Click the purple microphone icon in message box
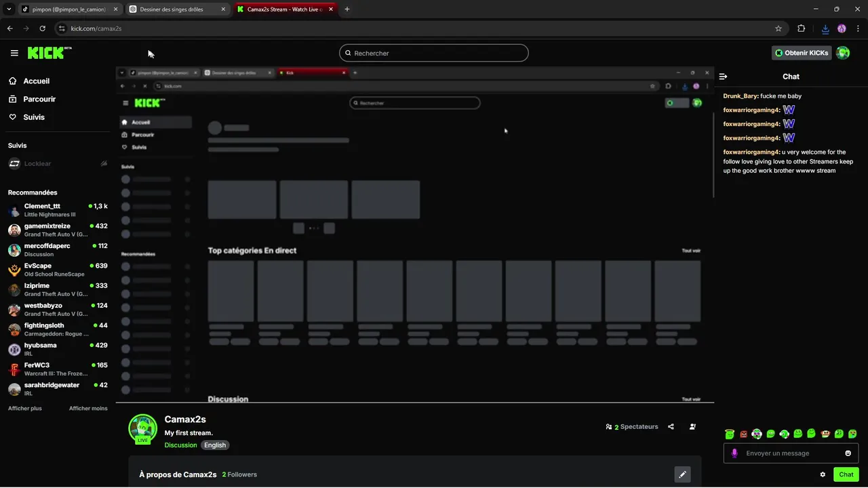 734,453
